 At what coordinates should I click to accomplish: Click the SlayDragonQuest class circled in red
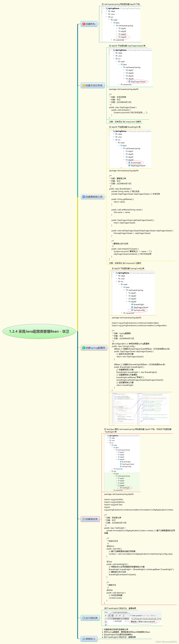[137, 82]
